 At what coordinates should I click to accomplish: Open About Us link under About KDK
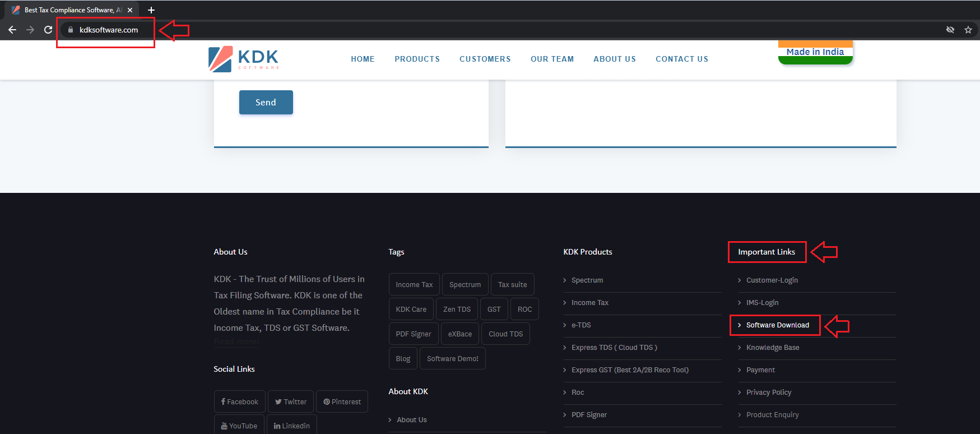click(x=412, y=419)
